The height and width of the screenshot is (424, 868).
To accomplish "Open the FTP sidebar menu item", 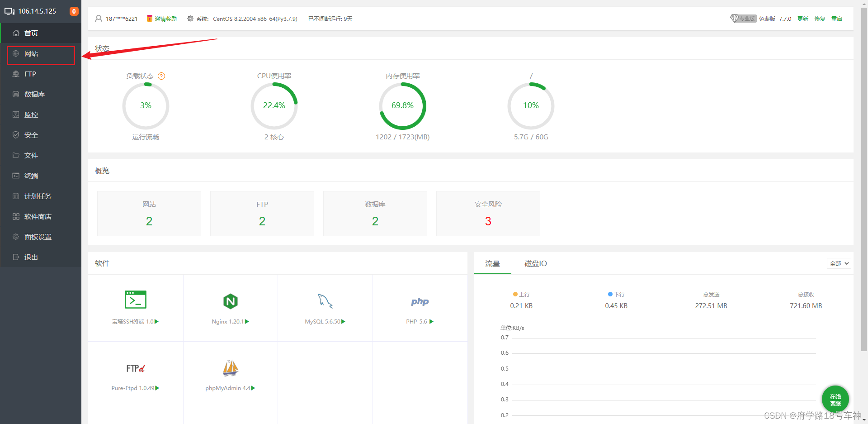I will (x=41, y=74).
